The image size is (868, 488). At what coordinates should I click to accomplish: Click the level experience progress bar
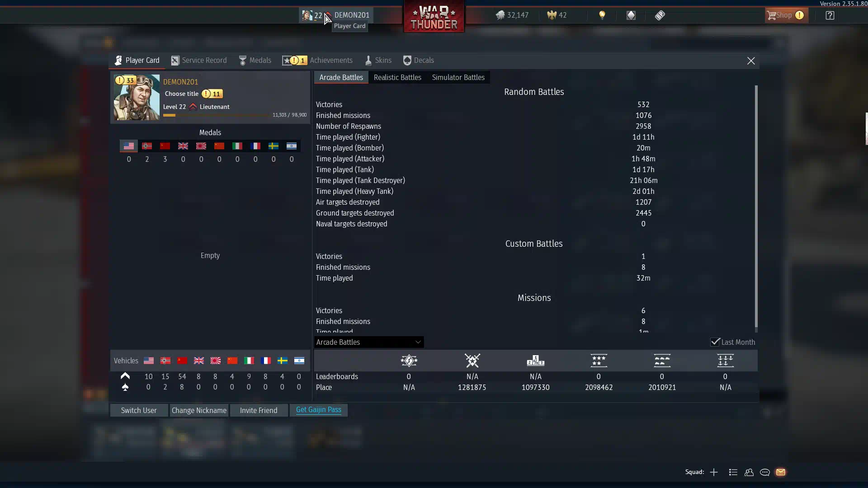pyautogui.click(x=217, y=115)
